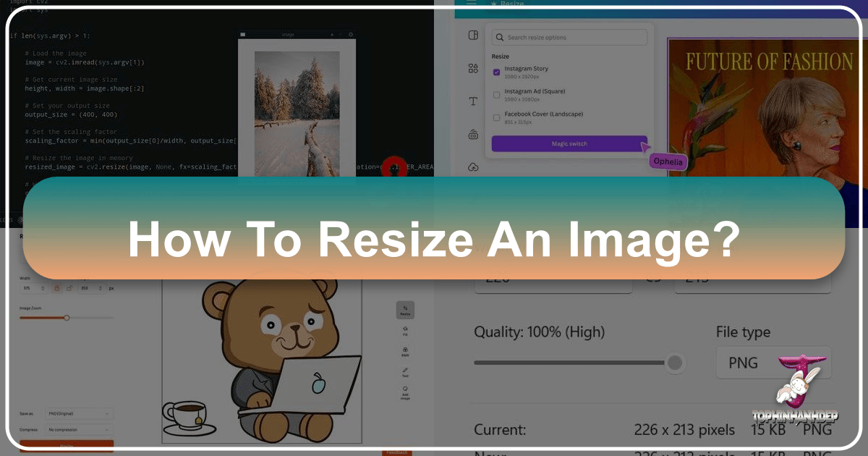Open the Elements shapes icon in sidebar

tap(473, 68)
